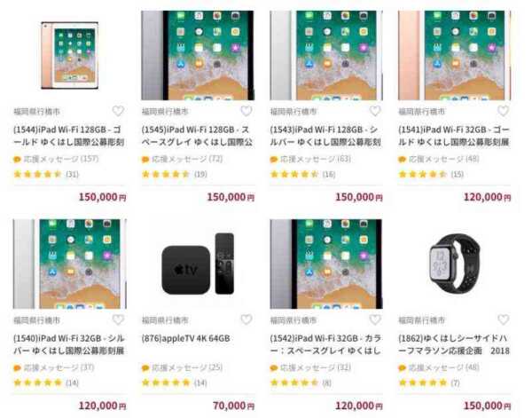Open the Apple TV product thumbnail
Viewport: 532px width, 418px height.
click(198, 264)
